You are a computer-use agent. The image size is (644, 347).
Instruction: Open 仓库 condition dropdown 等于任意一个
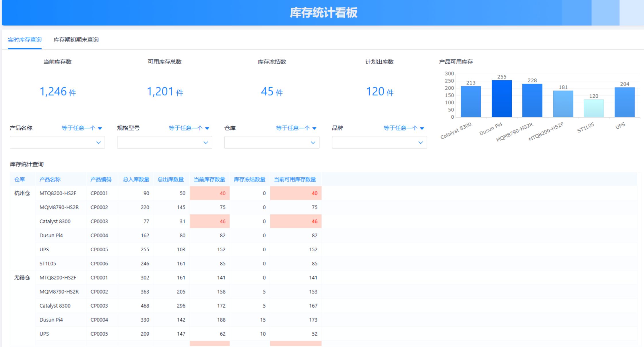296,128
